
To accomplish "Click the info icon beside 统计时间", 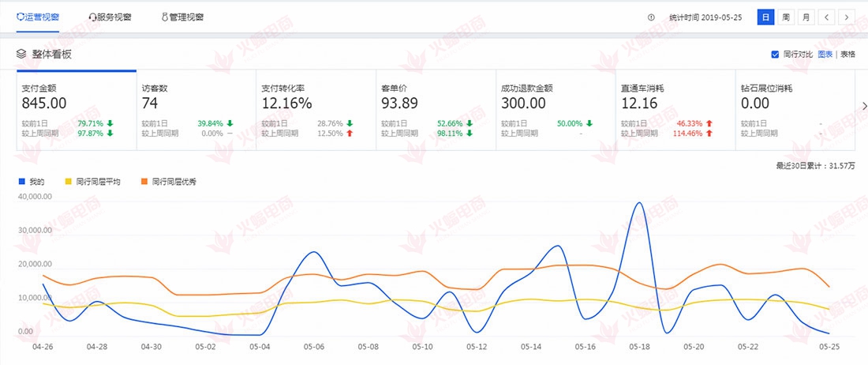I will [x=651, y=17].
